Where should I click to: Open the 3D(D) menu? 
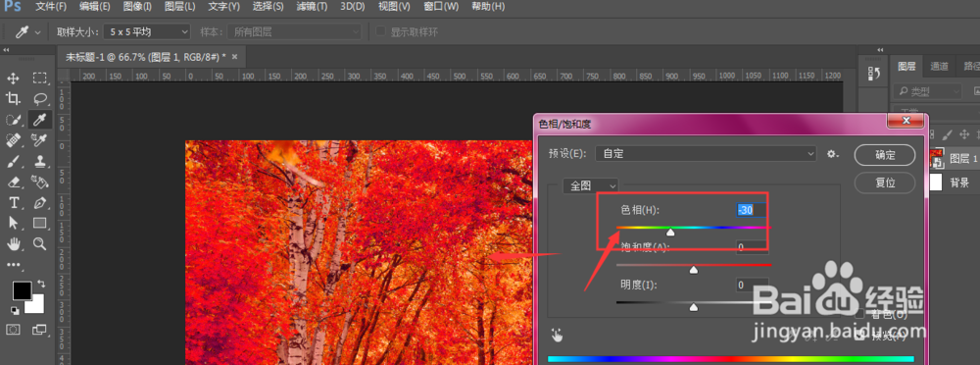353,7
